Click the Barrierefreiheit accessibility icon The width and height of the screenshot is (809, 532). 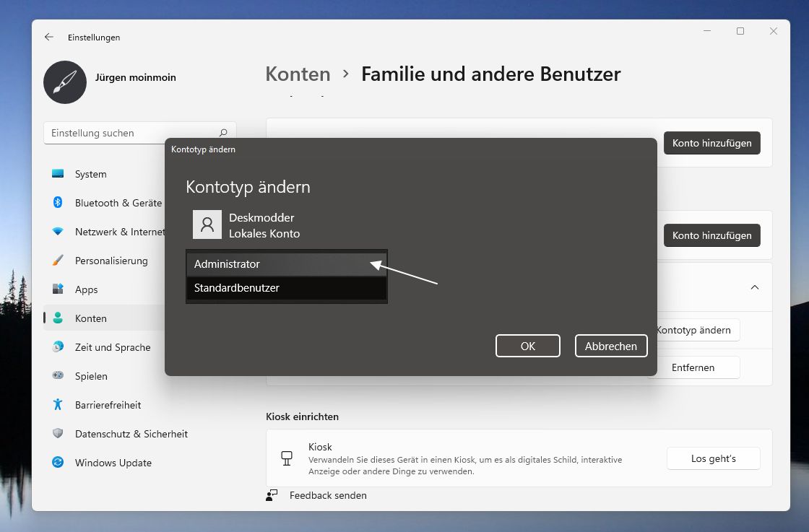(x=58, y=405)
